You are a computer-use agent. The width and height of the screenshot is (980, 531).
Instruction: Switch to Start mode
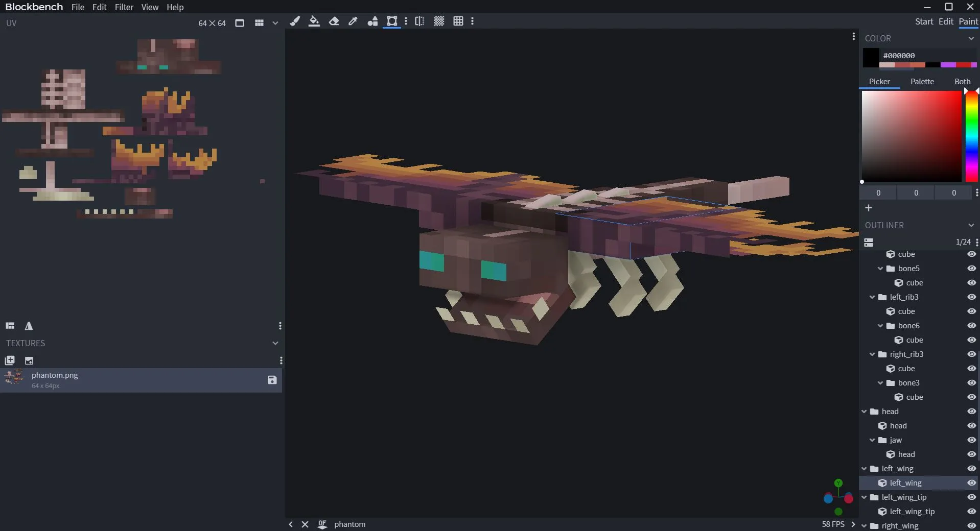coord(924,21)
